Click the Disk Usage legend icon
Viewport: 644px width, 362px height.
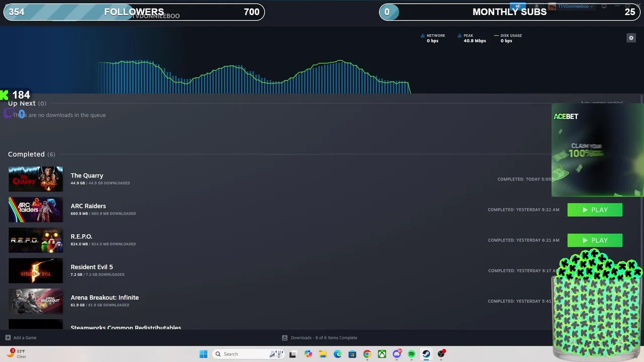click(496, 36)
